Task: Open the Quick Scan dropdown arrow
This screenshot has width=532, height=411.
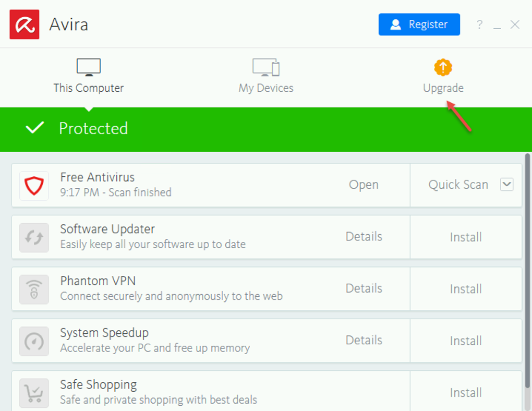Action: 506,184
